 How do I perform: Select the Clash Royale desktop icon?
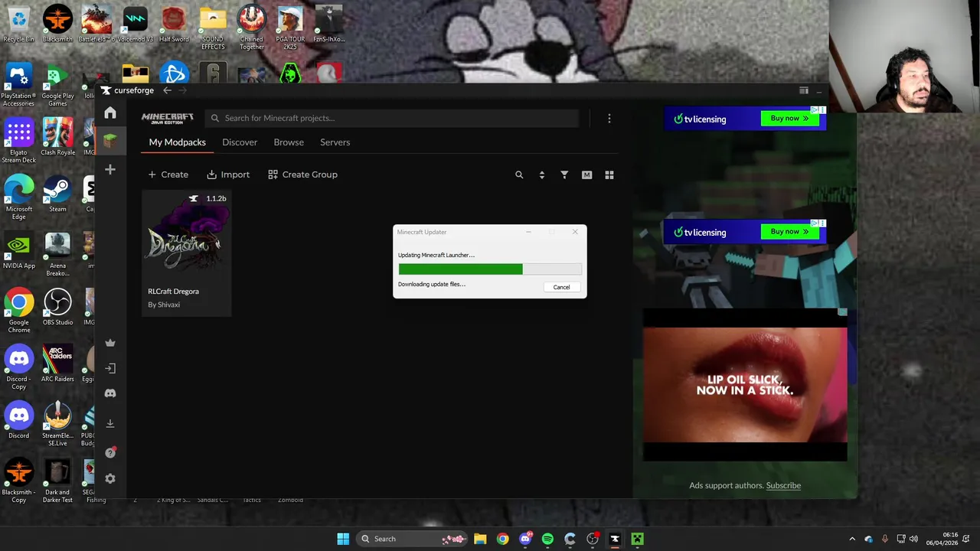pyautogui.click(x=57, y=138)
